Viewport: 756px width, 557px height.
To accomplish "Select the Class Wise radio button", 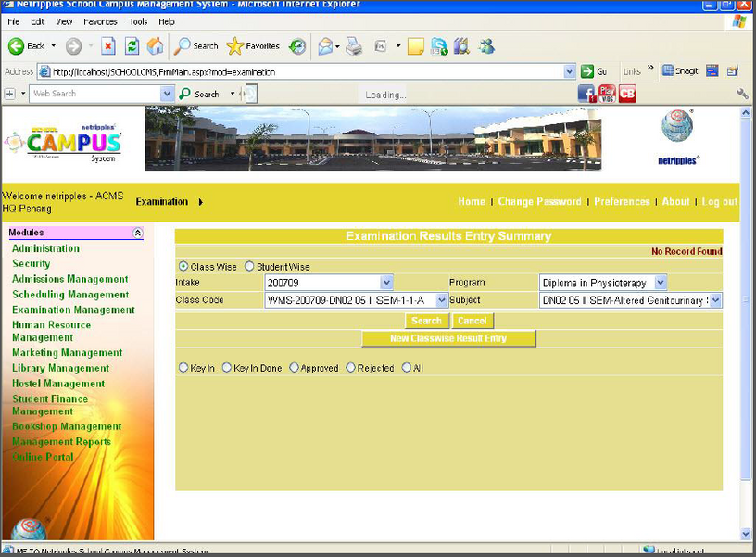I will tap(183, 266).
